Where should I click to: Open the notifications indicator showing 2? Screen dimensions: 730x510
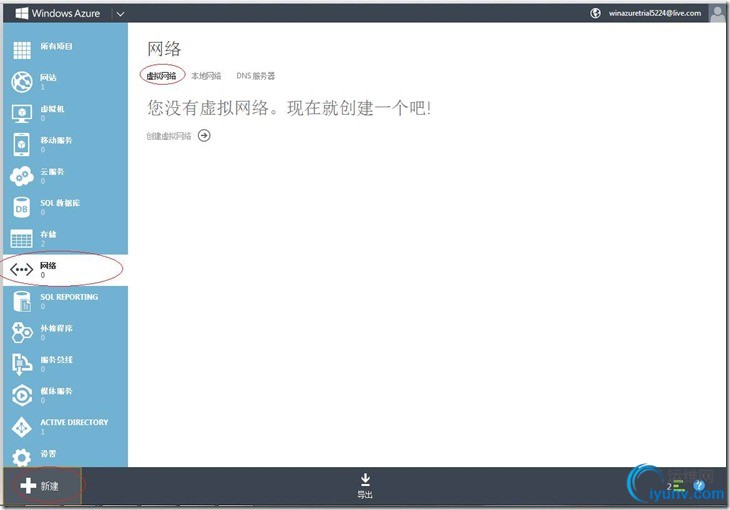[x=675, y=486]
